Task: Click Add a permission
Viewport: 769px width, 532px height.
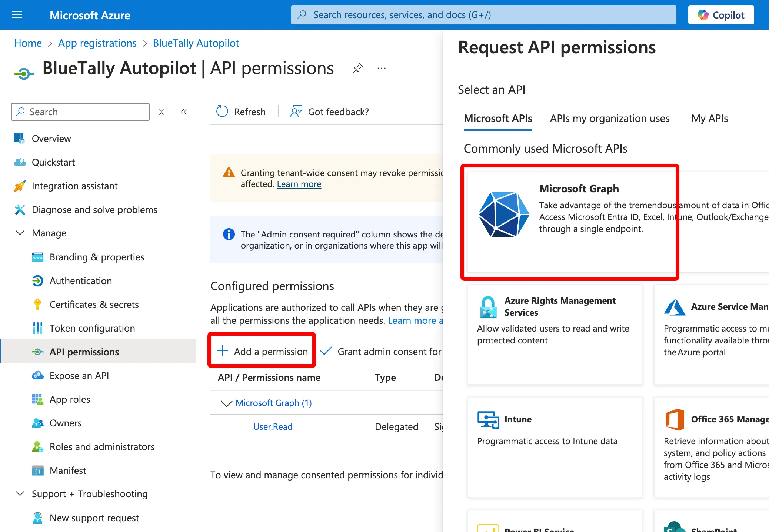Action: 262,351
